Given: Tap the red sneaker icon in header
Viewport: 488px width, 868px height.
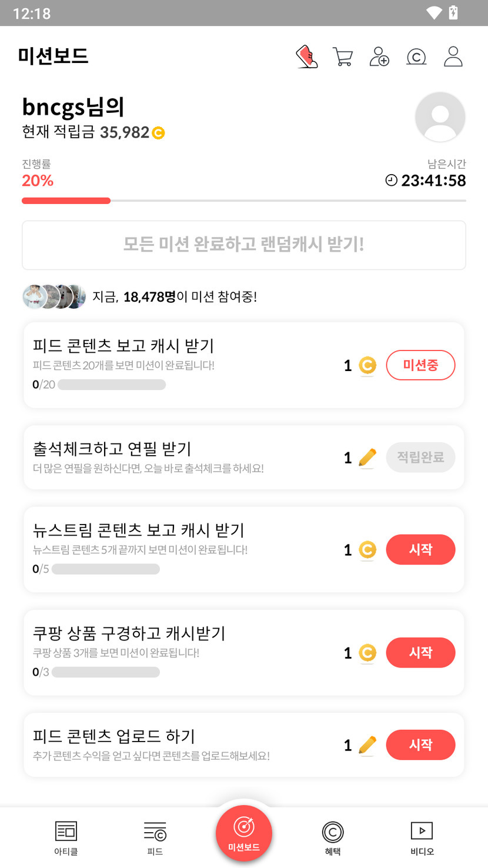Looking at the screenshot, I should point(306,57).
